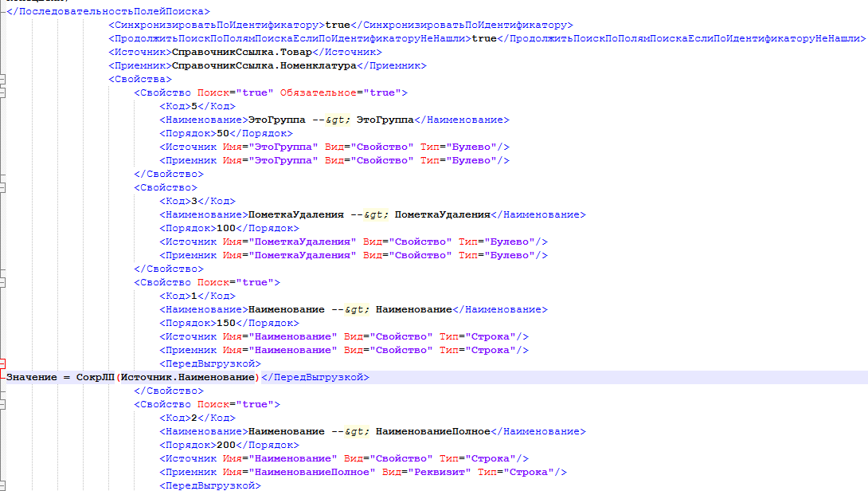This screenshot has width=868, height=491.
Task: Click the Код value 1
Action: click(194, 296)
